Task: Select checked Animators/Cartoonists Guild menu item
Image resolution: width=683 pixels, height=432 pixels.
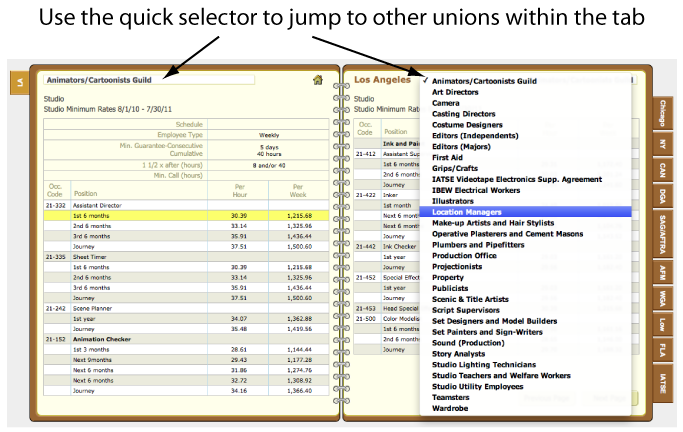Action: click(x=484, y=81)
